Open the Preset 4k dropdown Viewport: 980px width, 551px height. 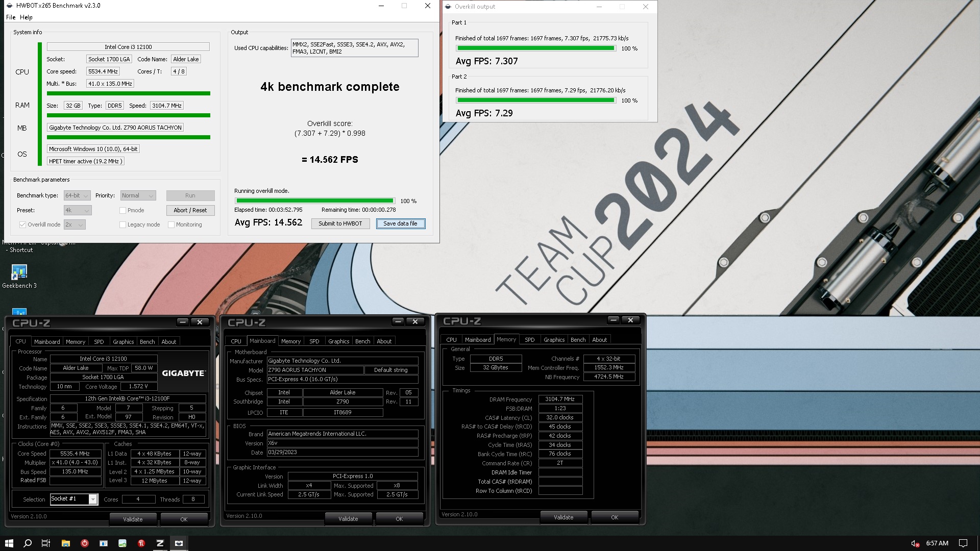click(77, 210)
